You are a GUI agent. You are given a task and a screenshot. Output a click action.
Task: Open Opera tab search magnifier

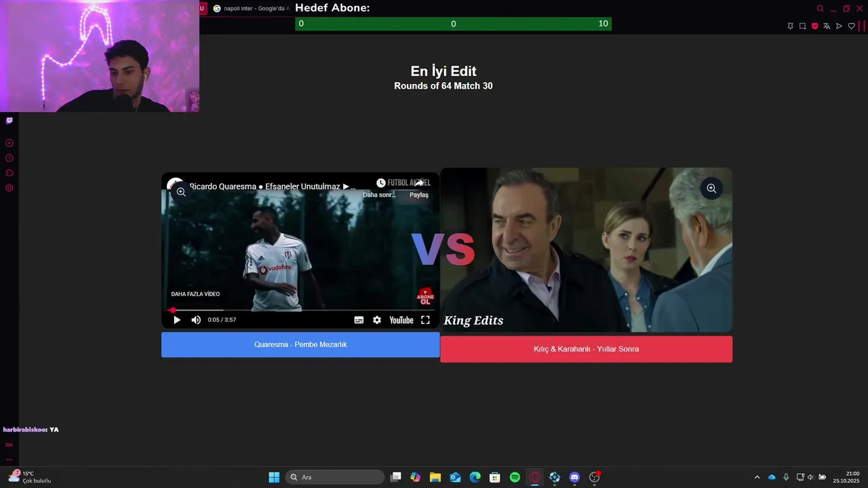coord(820,9)
